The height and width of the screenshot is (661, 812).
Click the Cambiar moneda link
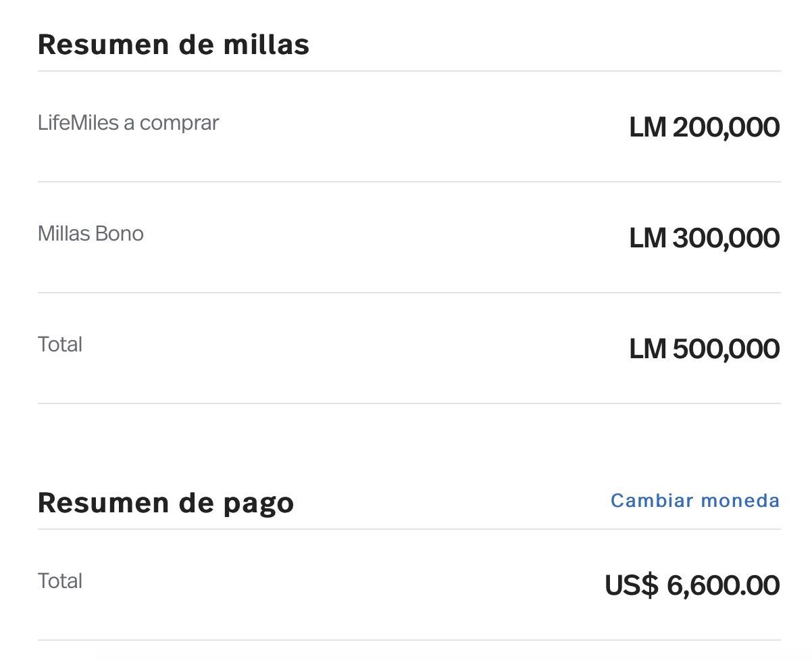click(695, 501)
